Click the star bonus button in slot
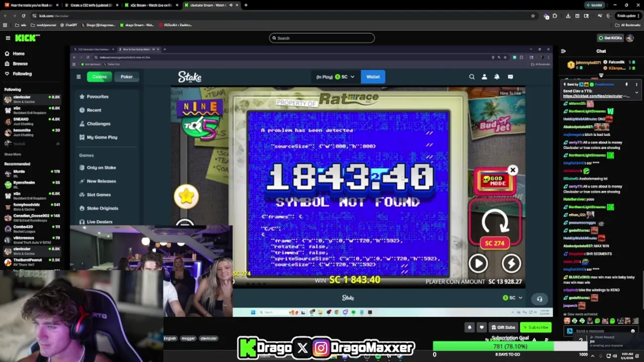This screenshot has width=644, height=362. tap(186, 197)
